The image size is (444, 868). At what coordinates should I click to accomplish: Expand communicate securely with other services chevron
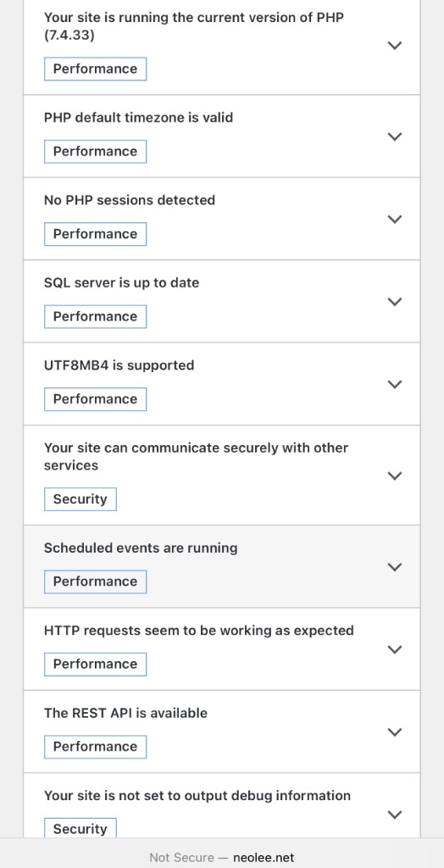394,476
